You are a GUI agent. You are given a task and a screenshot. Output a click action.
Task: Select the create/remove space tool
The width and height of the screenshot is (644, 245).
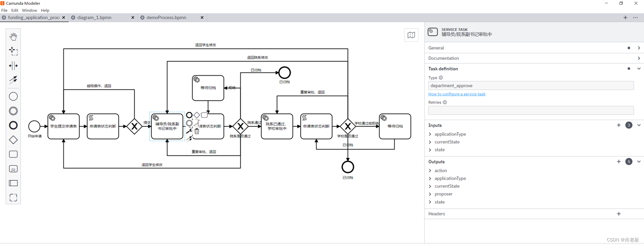(x=13, y=66)
